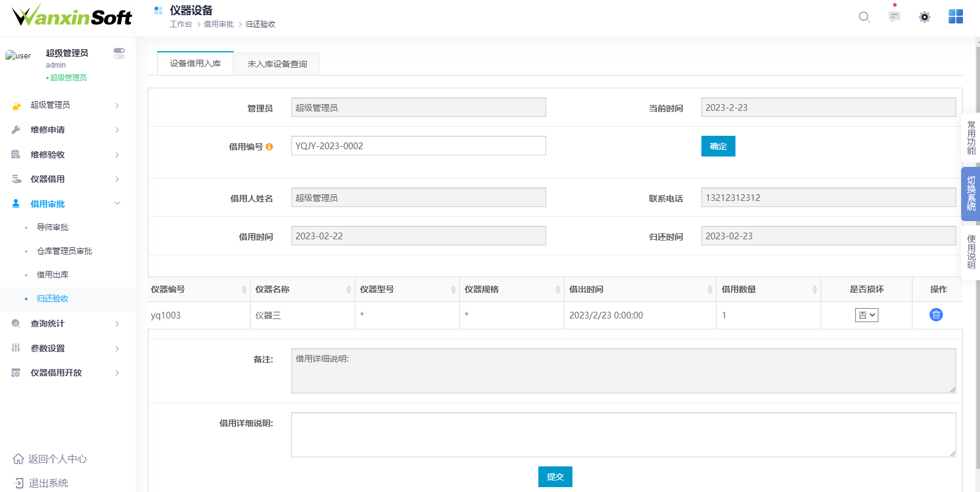Open the 是否损坏 dropdown showing 否
This screenshot has height=492, width=980.
(866, 315)
